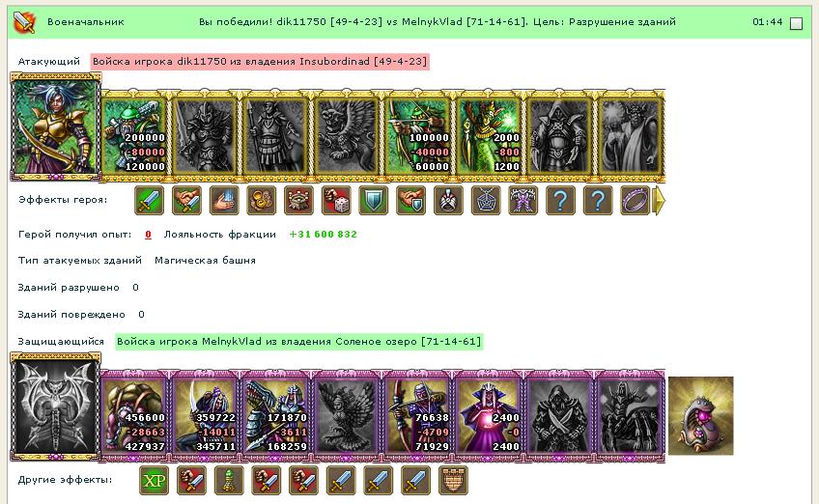Click the sword attack hero effect icon
Viewport: 819px width, 504px height.
150,201
